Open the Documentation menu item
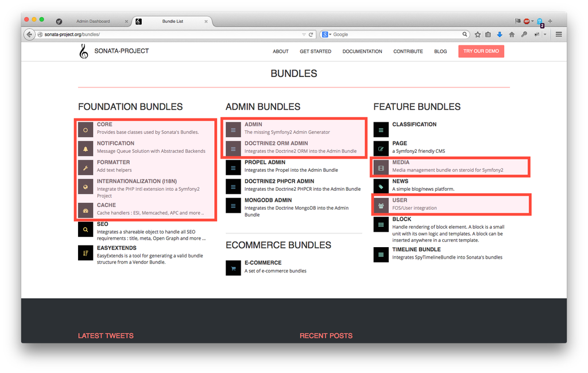The height and width of the screenshot is (373, 588). pyautogui.click(x=362, y=52)
